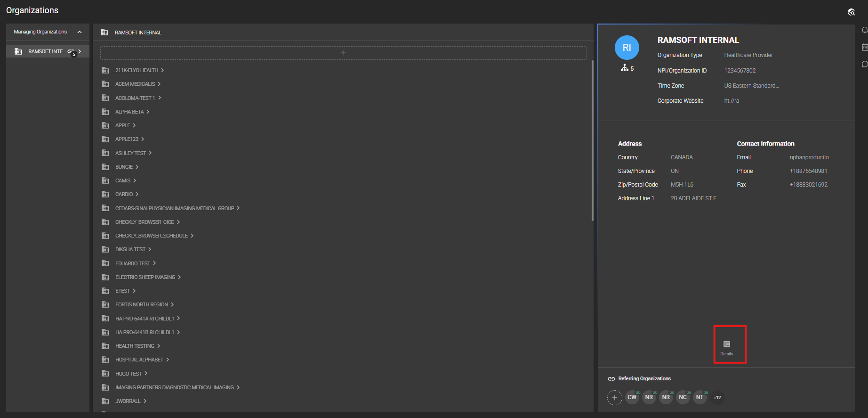Open the chat bubble icon
This screenshot has width=868, height=418.
click(864, 64)
